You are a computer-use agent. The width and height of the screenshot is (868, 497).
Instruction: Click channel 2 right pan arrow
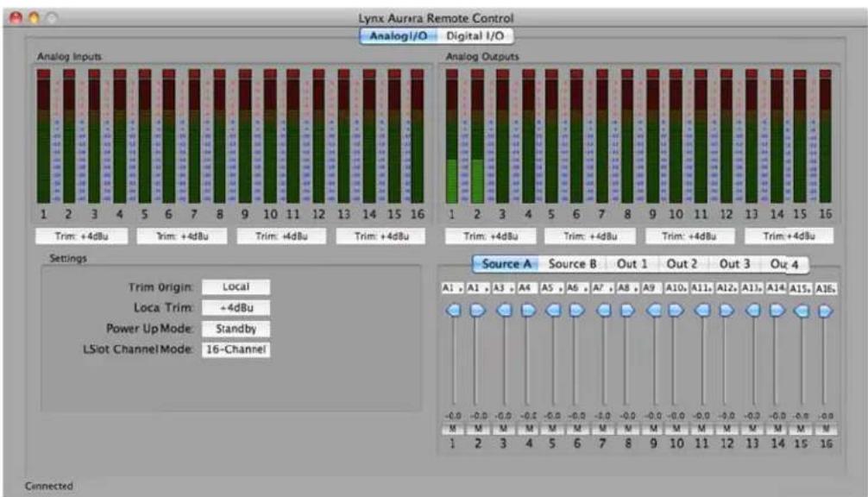[477, 311]
